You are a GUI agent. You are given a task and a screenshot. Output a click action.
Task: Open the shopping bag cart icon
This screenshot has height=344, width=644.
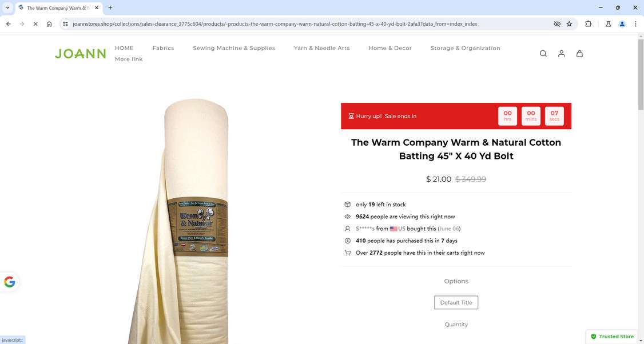pyautogui.click(x=579, y=53)
